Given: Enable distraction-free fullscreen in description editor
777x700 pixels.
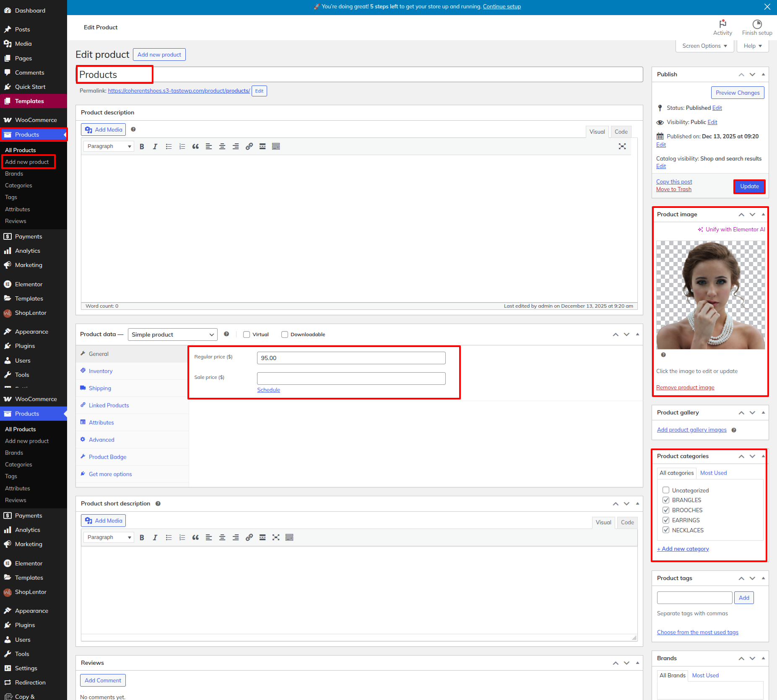Looking at the screenshot, I should [622, 146].
